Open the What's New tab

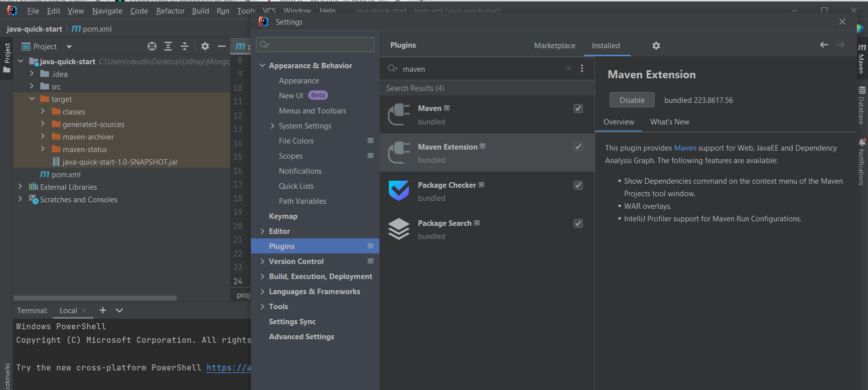(669, 122)
